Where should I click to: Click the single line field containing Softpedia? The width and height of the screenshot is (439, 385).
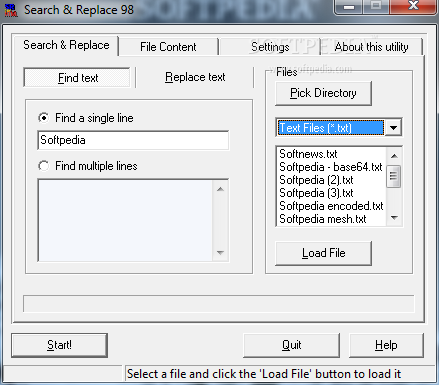tap(133, 140)
